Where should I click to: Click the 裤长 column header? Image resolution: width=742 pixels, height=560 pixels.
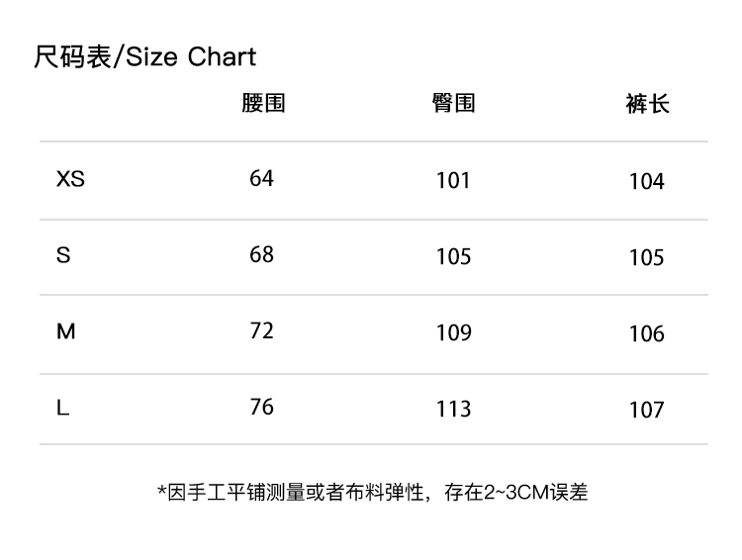(x=647, y=104)
